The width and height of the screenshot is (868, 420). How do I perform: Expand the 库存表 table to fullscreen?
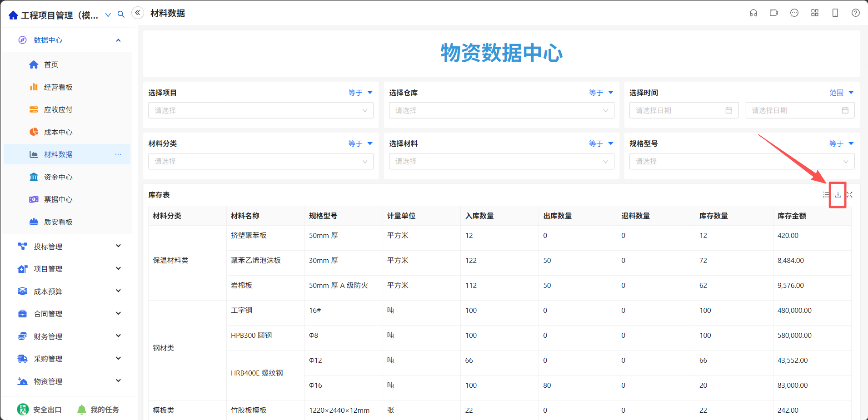[849, 195]
